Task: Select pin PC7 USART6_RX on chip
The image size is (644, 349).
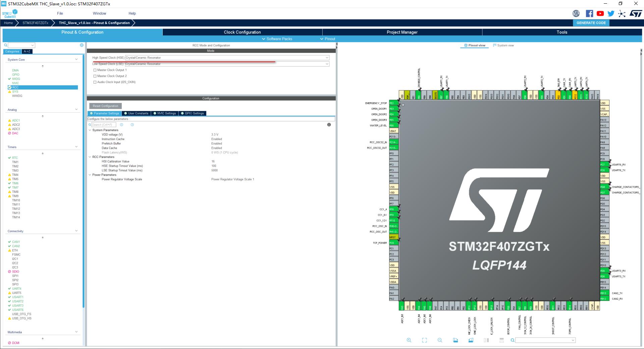Action: click(x=604, y=165)
